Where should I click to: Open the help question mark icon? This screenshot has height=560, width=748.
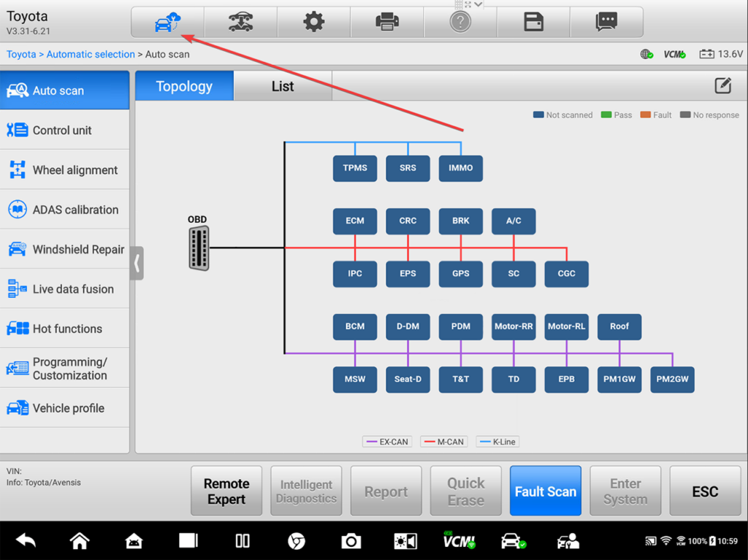pyautogui.click(x=460, y=22)
